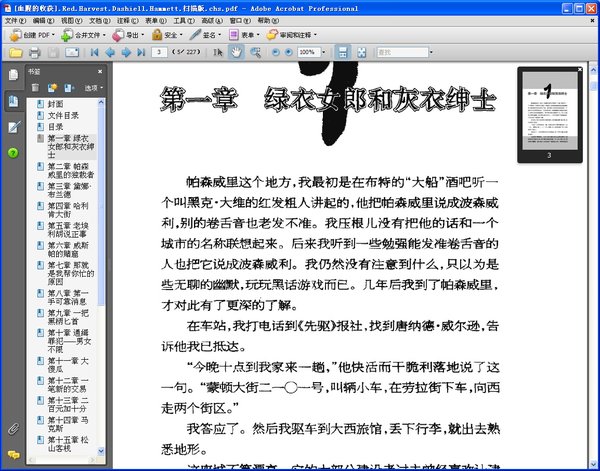Enable scrolling page display mode
This screenshot has width=600, height=471.
click(x=342, y=52)
